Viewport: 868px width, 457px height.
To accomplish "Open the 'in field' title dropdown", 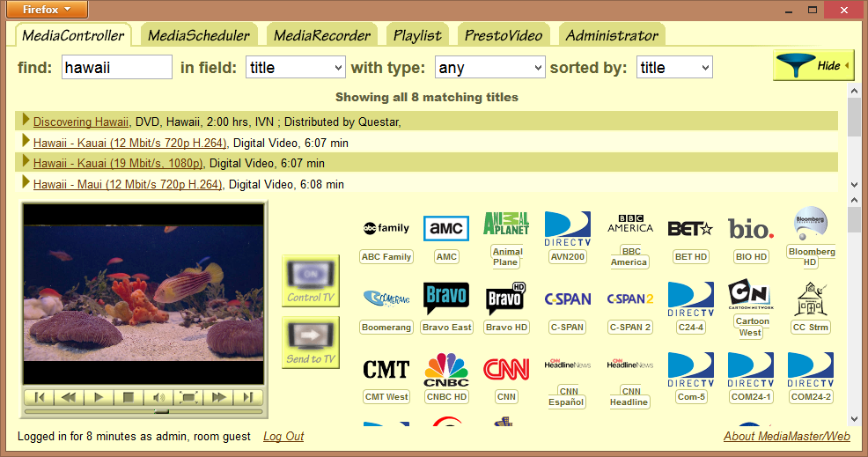I will coord(296,68).
